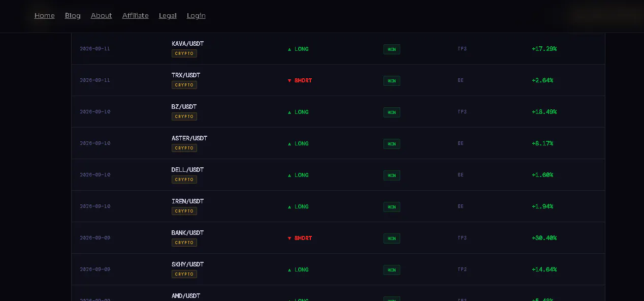The height and width of the screenshot is (301, 644).
Task: Click the green LONG indicator for KAVA/USDT
Action: coord(298,49)
